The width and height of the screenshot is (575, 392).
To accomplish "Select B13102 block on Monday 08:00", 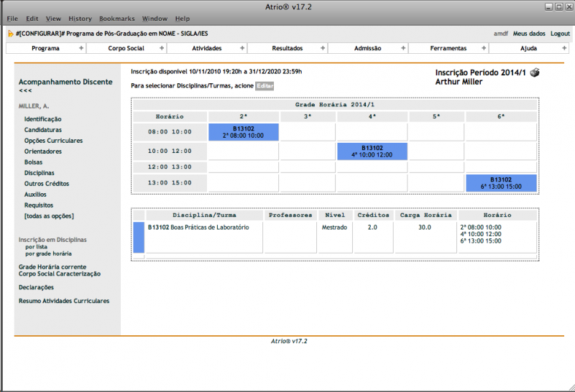I will tap(243, 131).
